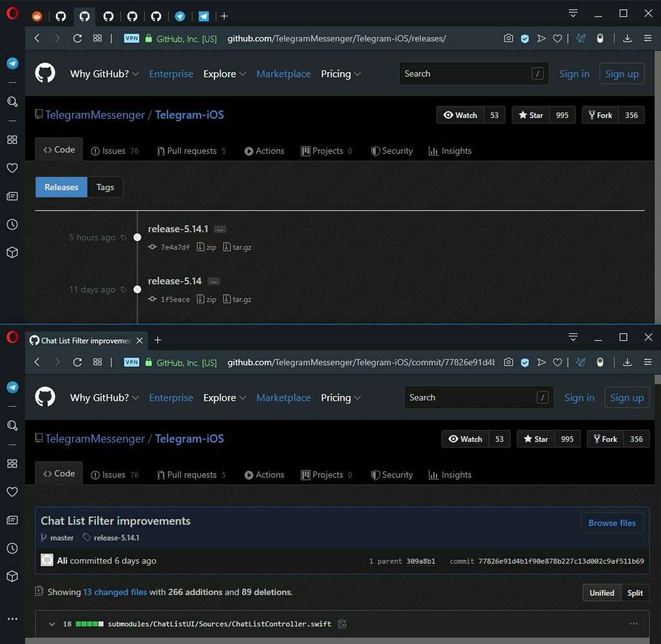Open Speed Dial grid in top window toolbar

pyautogui.click(x=97, y=38)
